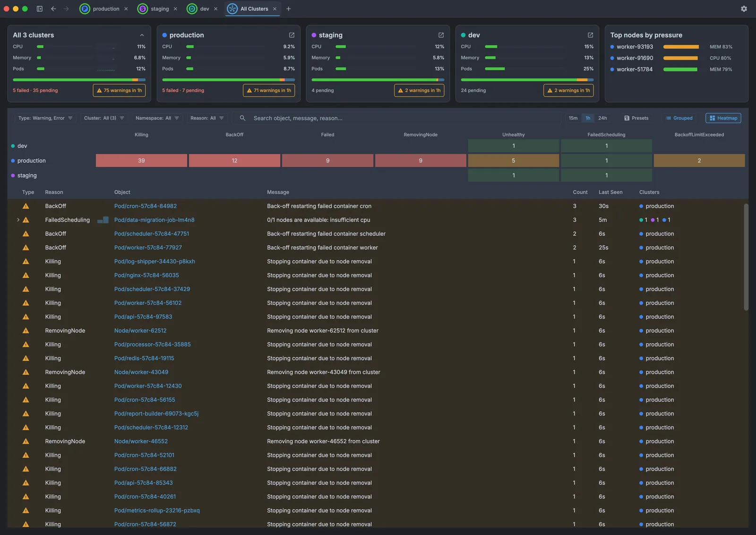
Task: Toggle the Grouped view
Action: (x=679, y=118)
